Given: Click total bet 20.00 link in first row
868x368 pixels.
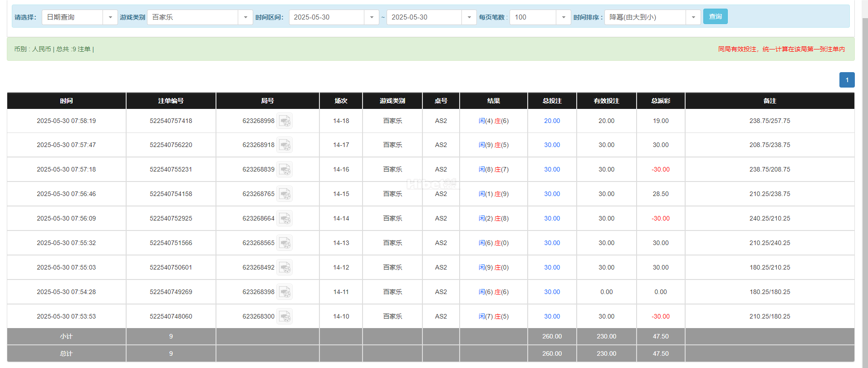Looking at the screenshot, I should 552,121.
